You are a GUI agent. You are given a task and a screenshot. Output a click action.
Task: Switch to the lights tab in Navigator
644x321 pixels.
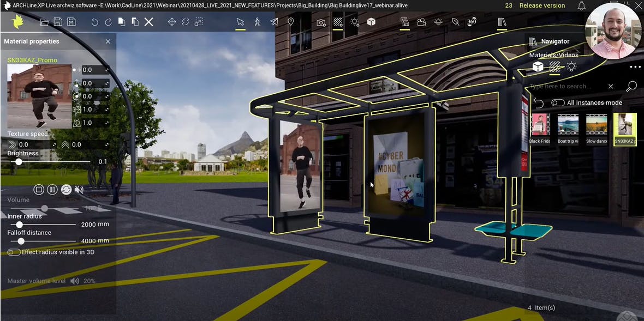click(571, 66)
